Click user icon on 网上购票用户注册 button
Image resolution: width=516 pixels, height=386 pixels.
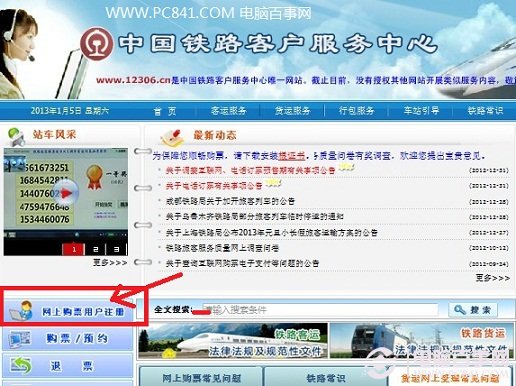tap(21, 310)
